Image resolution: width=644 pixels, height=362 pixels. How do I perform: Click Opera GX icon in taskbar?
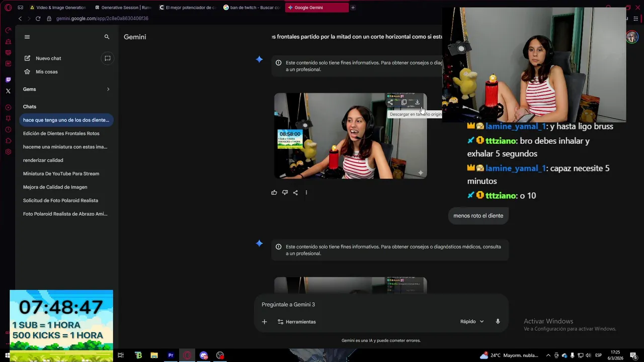tap(187, 355)
